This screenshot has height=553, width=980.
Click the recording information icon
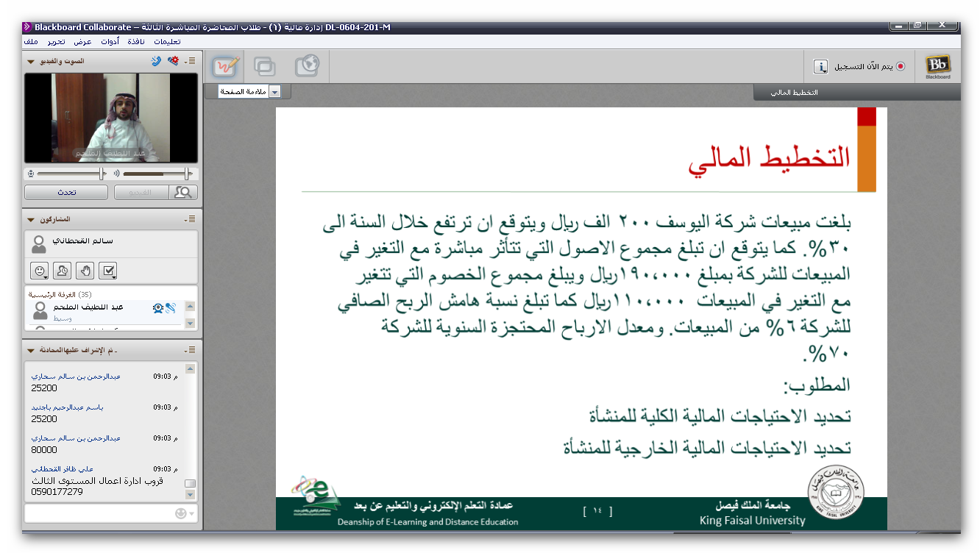820,67
